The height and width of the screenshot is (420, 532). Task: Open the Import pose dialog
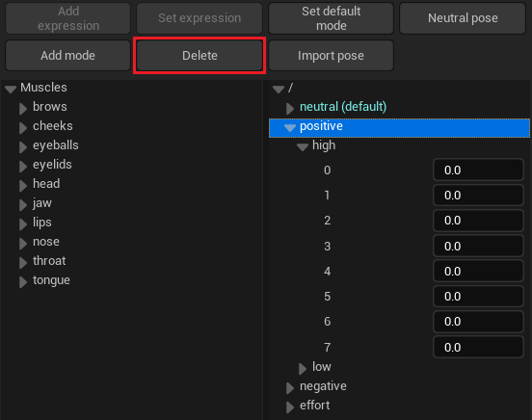point(331,56)
